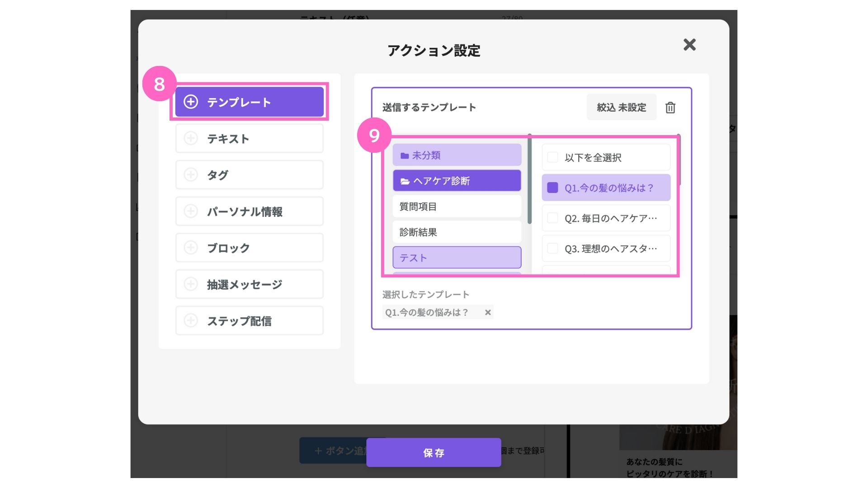Click the Q2. 毎日のヘアケア template row
Screen dimensions: 868x488
tap(606, 218)
